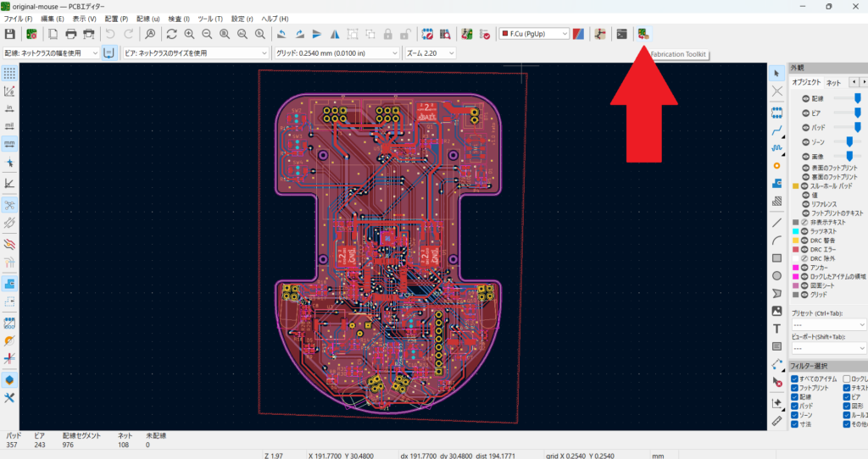This screenshot has width=868, height=459.
Task: Select the add via tool
Action: point(776,165)
